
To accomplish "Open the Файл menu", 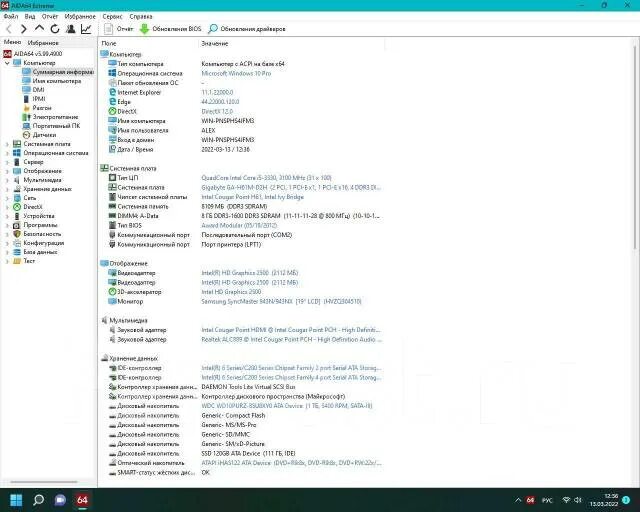I will (11, 16).
